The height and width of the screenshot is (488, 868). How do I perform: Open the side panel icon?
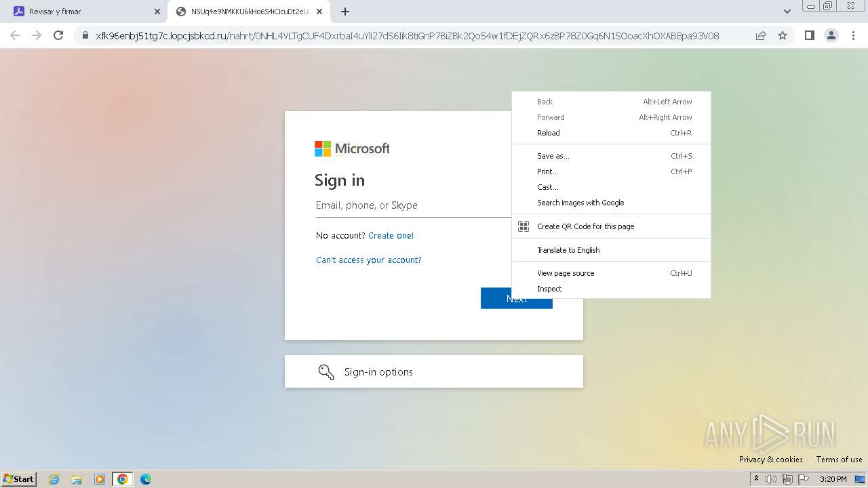point(809,35)
